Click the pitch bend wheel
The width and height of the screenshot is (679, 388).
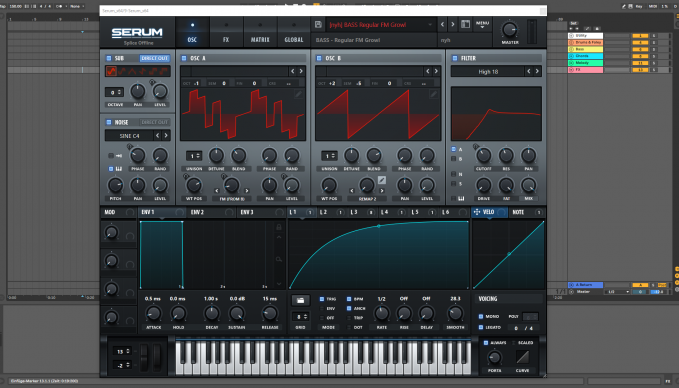tap(144, 357)
